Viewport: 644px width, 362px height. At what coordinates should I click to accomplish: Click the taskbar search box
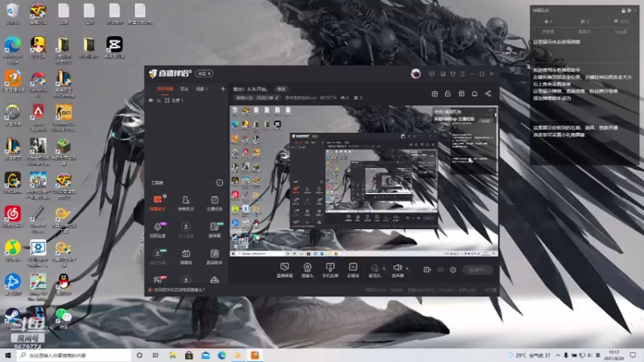75,355
